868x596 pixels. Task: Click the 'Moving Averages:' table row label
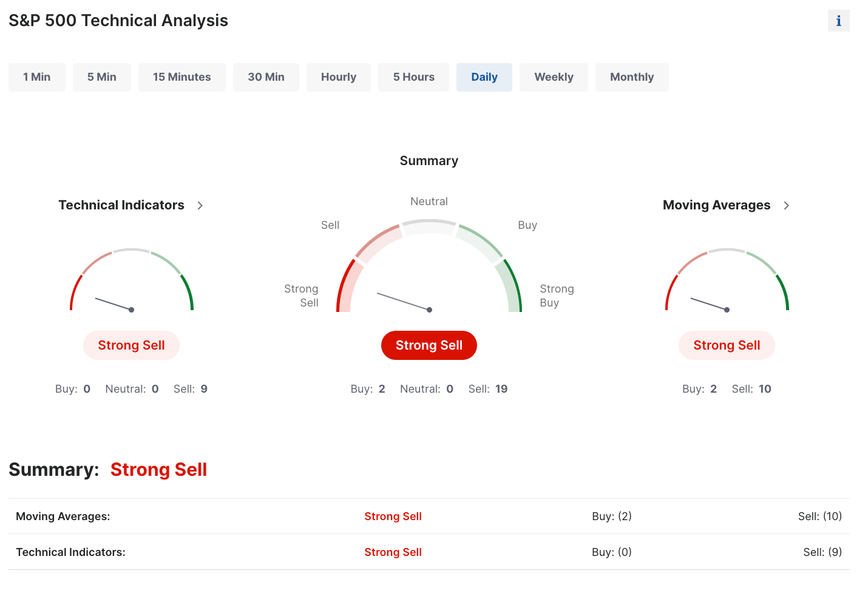pos(63,516)
